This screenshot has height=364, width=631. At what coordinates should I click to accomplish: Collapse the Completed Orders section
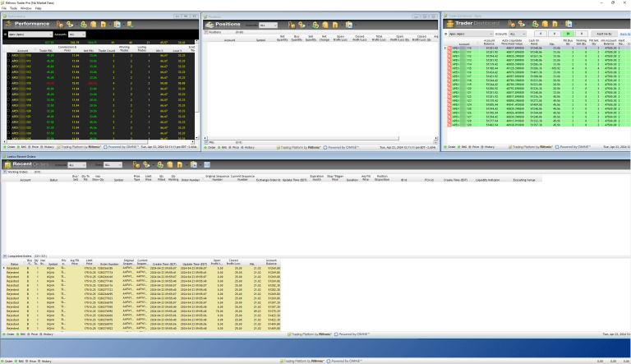tap(3, 256)
